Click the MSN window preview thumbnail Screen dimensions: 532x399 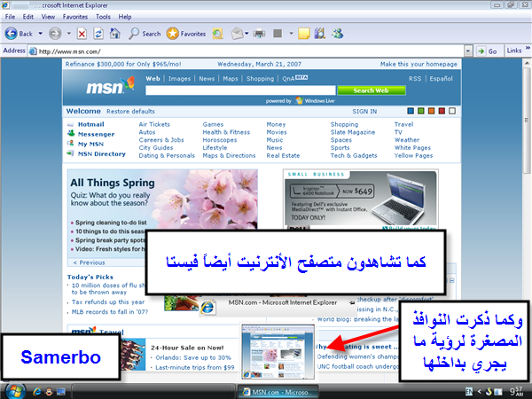click(x=278, y=351)
